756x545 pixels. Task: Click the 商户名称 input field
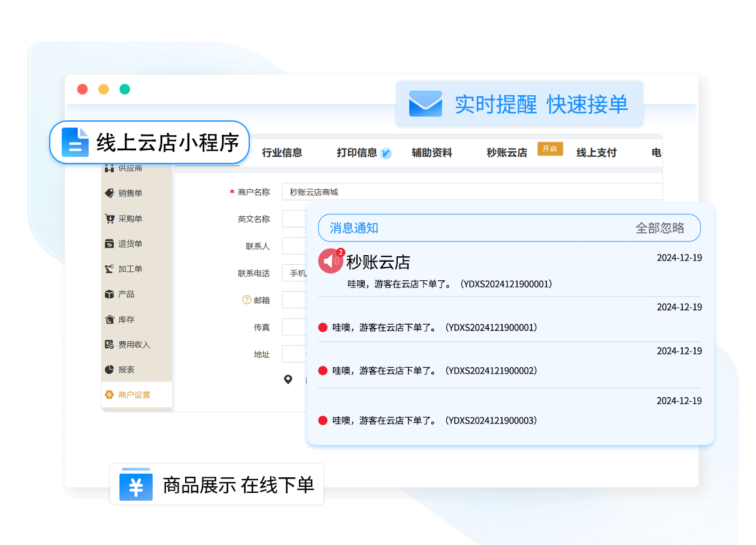tap(471, 192)
